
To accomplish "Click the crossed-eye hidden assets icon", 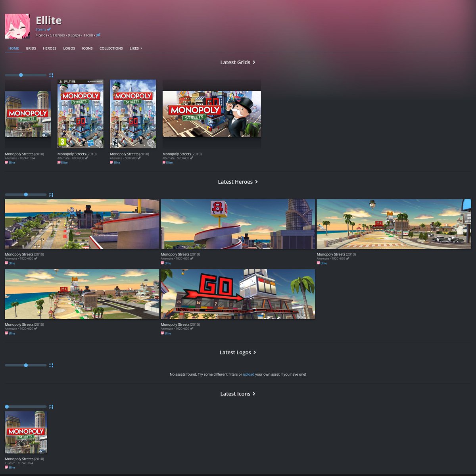I will pyautogui.click(x=98, y=35).
